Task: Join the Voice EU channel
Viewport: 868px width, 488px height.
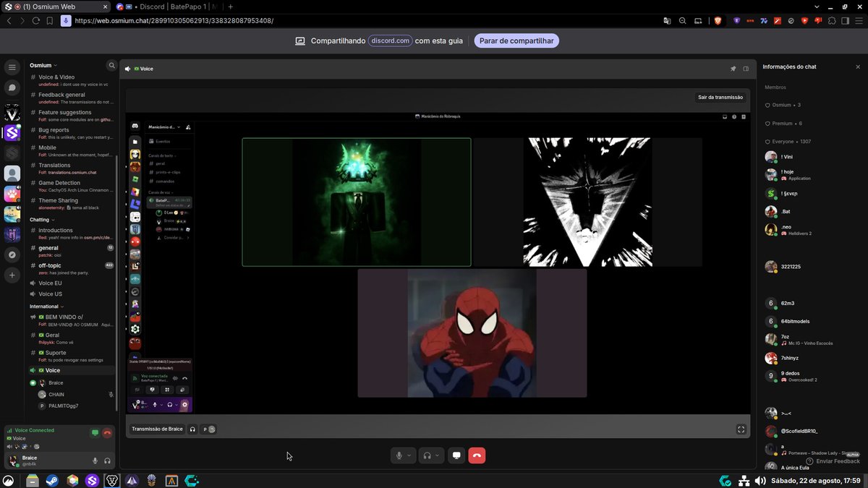Action: tap(72, 283)
